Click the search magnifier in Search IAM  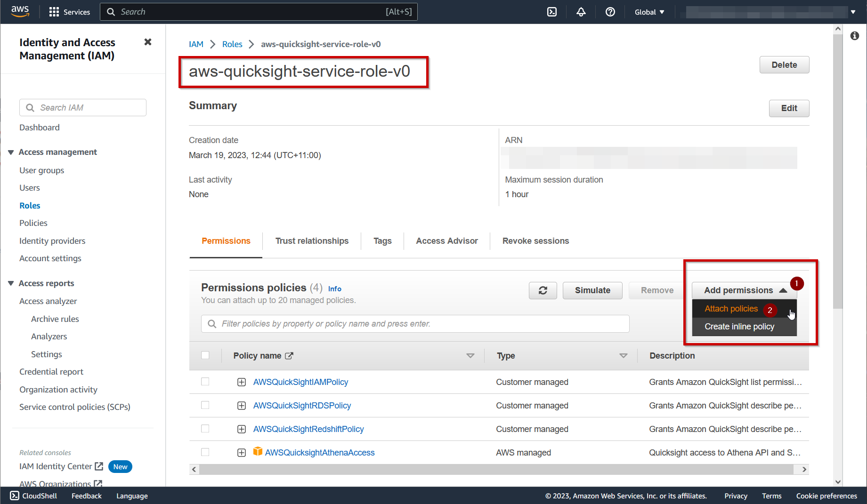(30, 108)
